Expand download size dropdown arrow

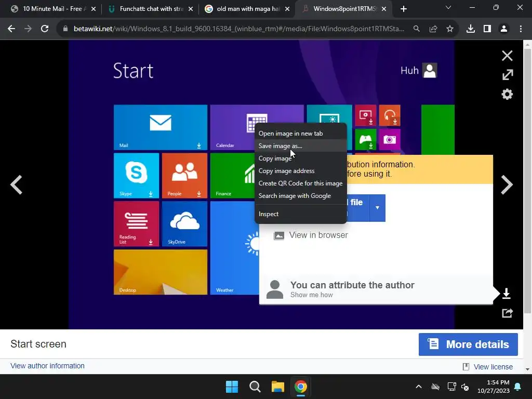pos(377,208)
